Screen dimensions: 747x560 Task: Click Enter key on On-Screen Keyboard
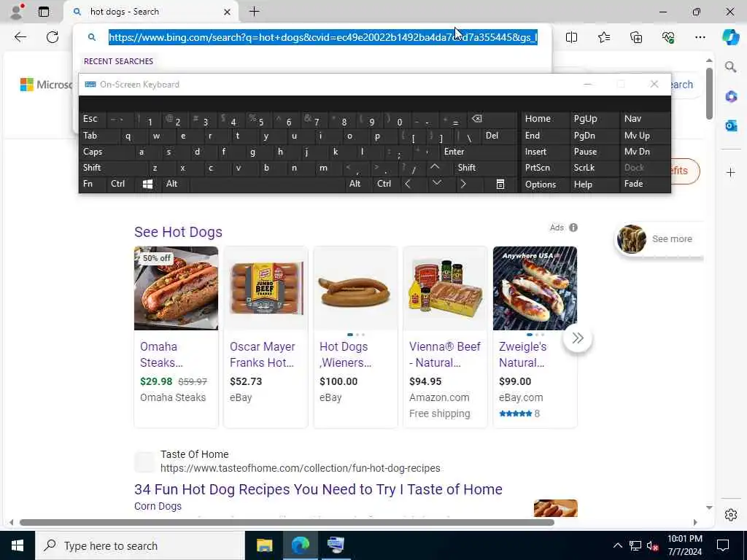click(x=479, y=152)
